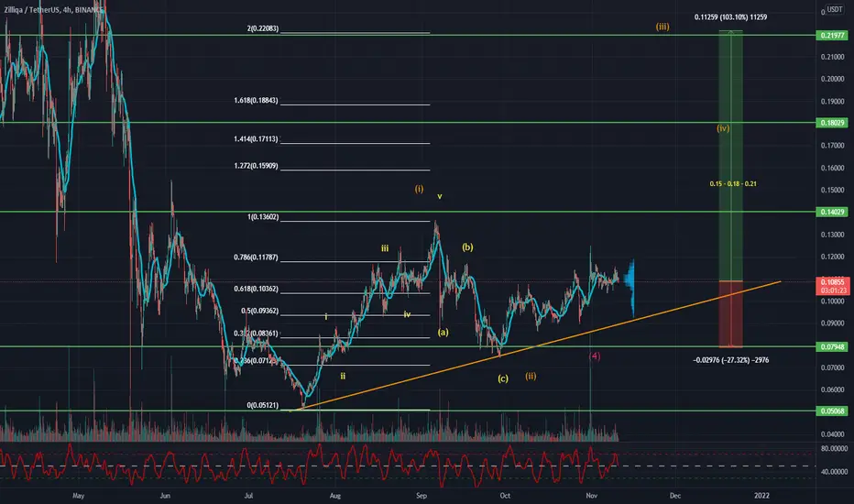The image size is (854, 504).
Task: Select the pink (4) wave label
Action: 595,356
